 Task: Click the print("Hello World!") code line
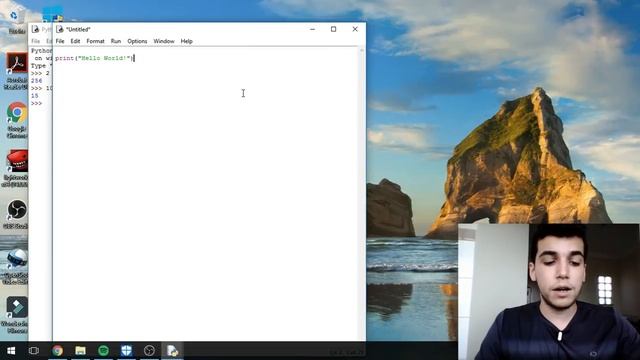(94, 58)
